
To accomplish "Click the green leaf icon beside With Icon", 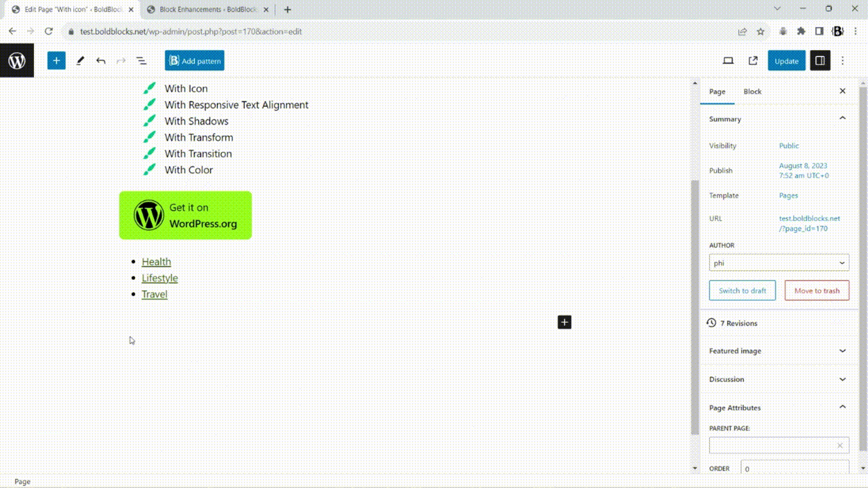I will (x=149, y=89).
